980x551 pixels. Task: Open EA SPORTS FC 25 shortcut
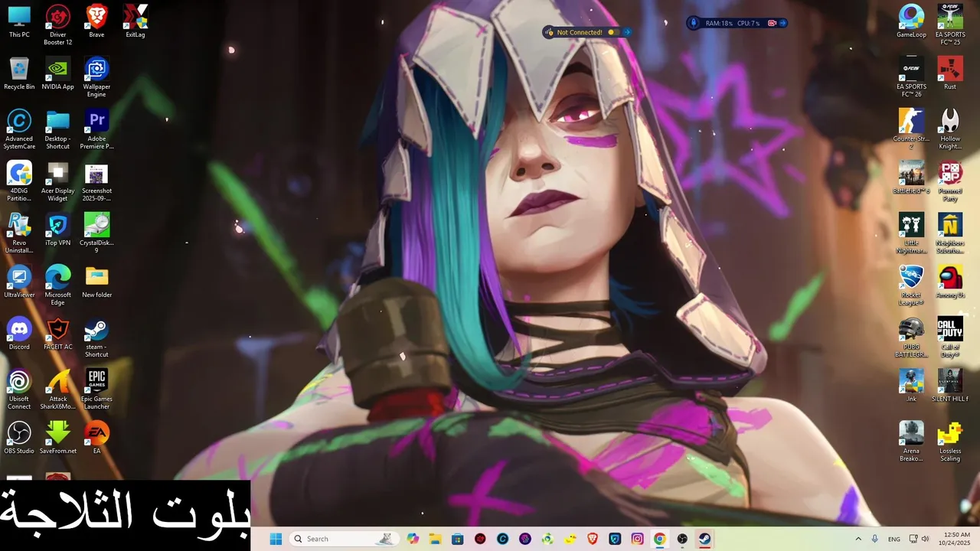point(950,25)
